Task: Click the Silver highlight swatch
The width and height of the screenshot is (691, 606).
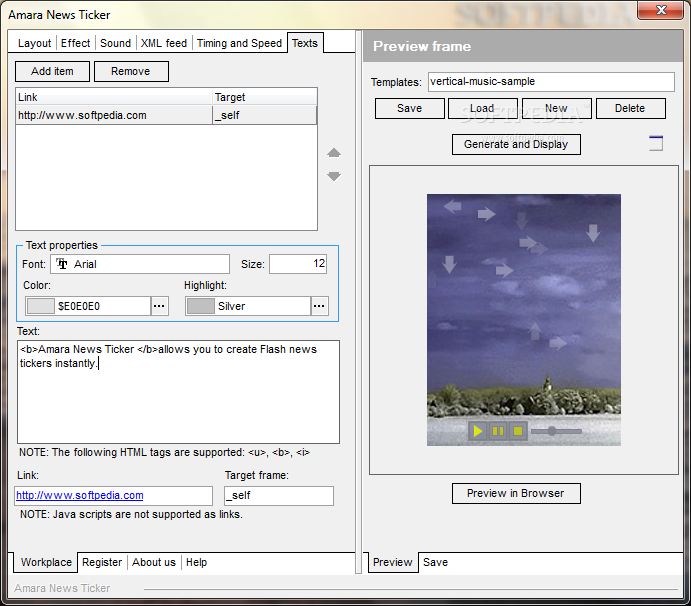Action: (201, 306)
